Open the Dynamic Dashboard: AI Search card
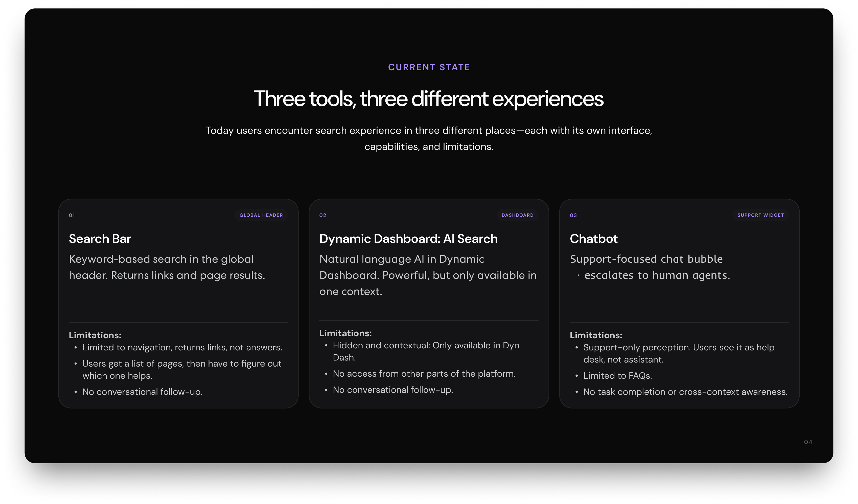The width and height of the screenshot is (858, 504). click(408, 238)
